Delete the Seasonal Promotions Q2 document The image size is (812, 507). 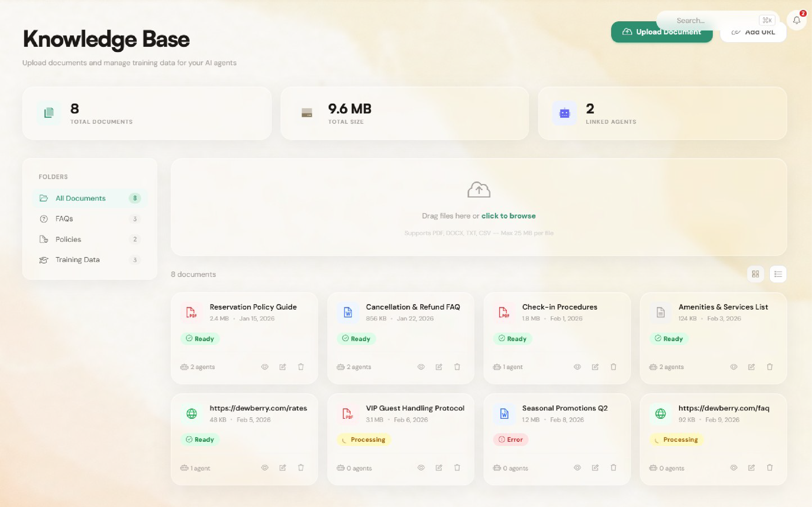613,468
